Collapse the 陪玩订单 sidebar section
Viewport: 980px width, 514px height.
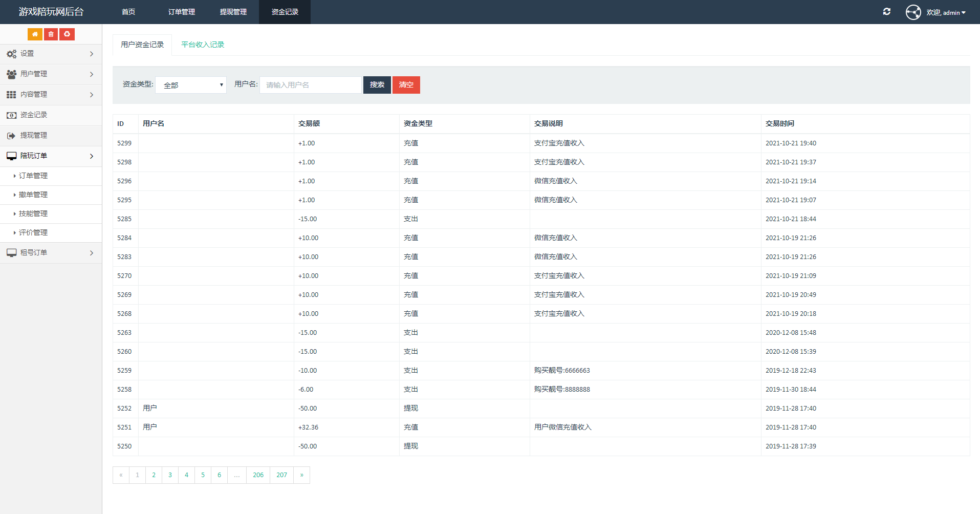click(51, 156)
